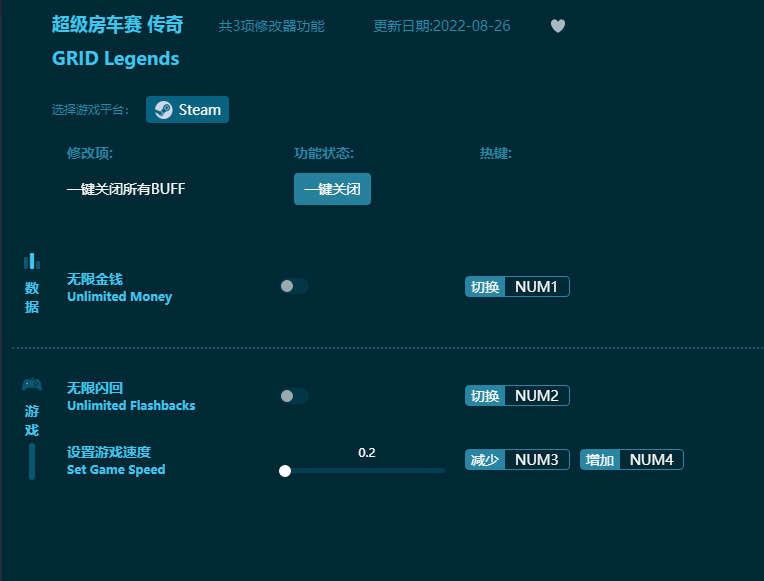
Task: Click the 超级房车赛 传奇 title
Action: (x=117, y=24)
